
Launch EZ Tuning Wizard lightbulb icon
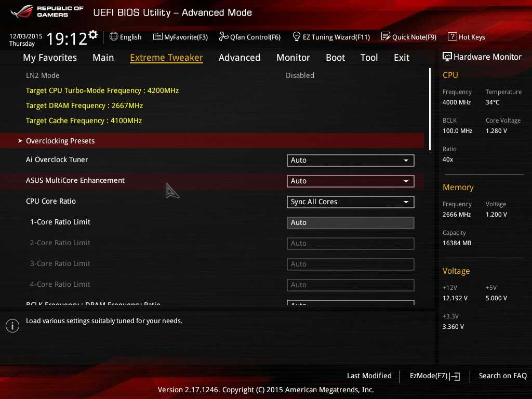point(297,37)
